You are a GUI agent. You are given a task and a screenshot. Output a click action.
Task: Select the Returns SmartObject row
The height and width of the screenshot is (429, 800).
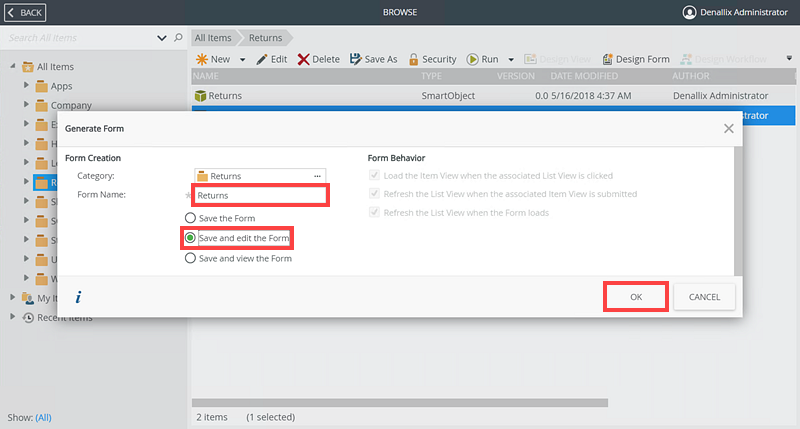[493, 95]
